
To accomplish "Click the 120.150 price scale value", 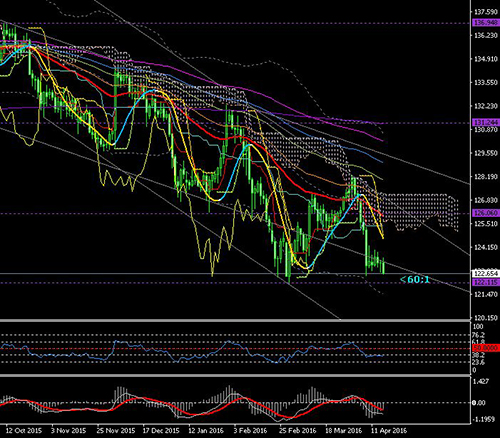I will (x=486, y=318).
